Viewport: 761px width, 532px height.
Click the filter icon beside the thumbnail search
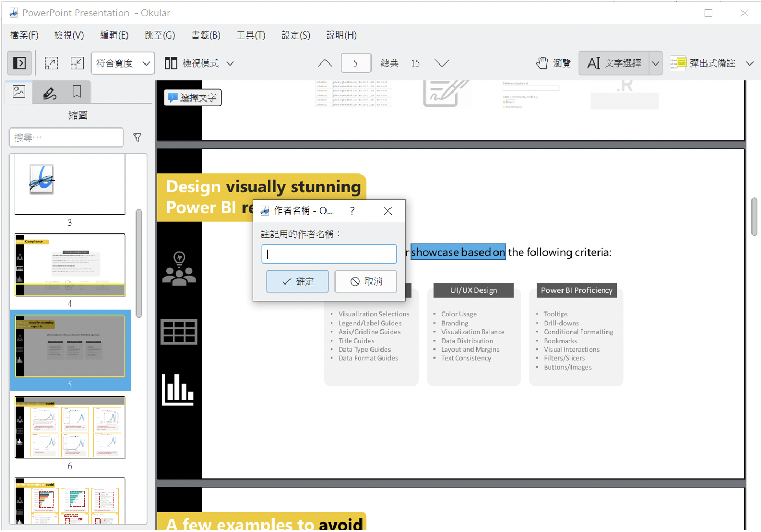137,137
